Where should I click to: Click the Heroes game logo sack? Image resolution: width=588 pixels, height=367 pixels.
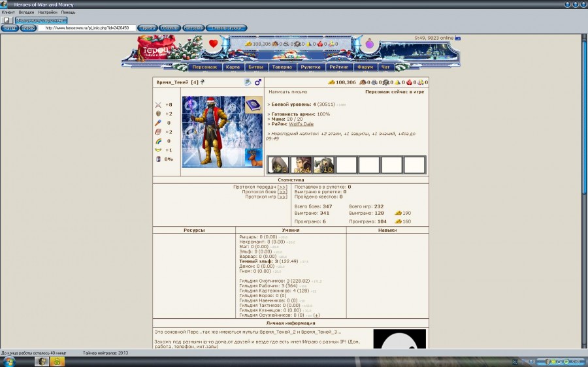coord(155,47)
